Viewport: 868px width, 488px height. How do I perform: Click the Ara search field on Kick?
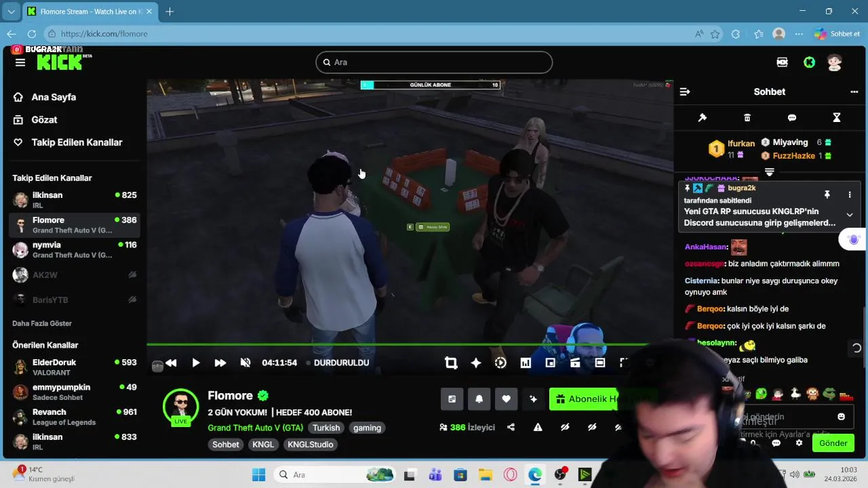(434, 62)
